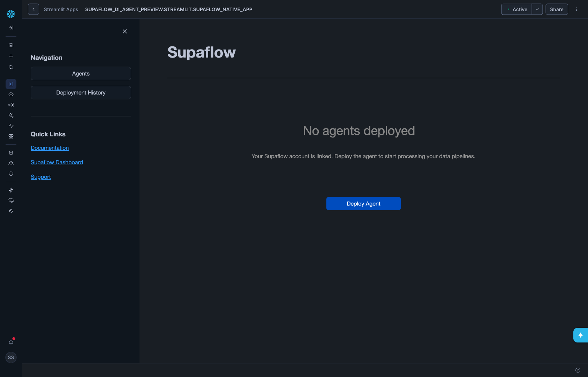Open the monitoring activity icon
This screenshot has width=588, height=377.
[x=11, y=126]
